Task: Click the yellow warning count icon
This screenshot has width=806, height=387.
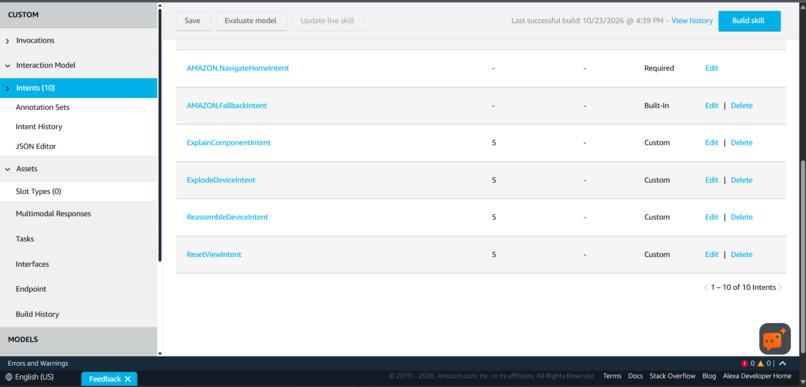Action: 761,363
